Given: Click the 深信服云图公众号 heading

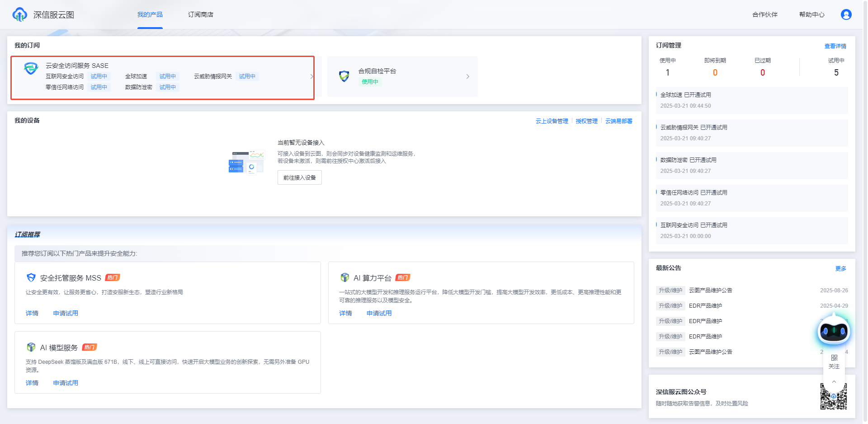Looking at the screenshot, I should [681, 392].
